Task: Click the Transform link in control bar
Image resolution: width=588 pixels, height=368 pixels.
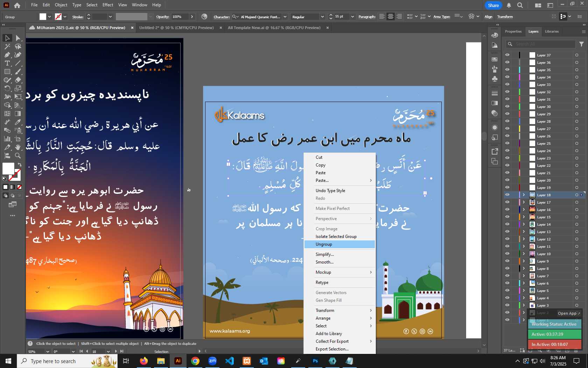Action: click(505, 17)
